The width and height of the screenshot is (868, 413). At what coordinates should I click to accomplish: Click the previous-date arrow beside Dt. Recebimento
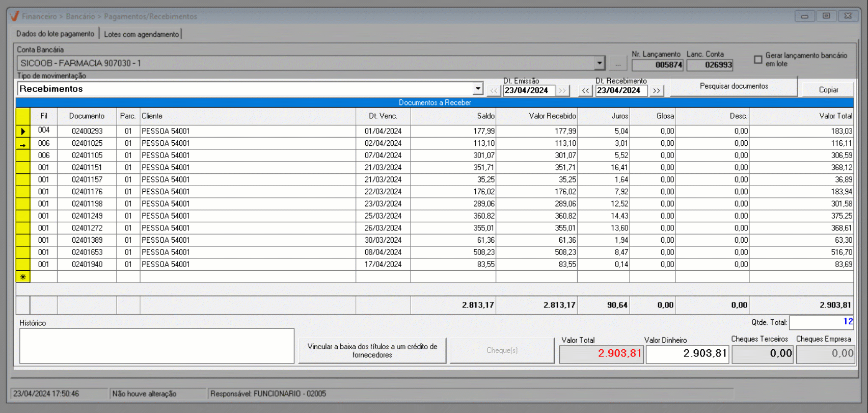(585, 91)
